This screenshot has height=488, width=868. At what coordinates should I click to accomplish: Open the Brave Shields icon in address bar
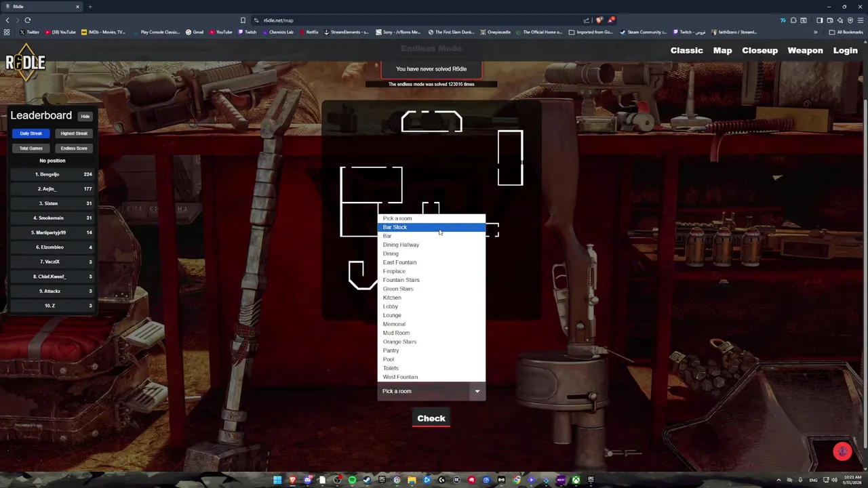click(x=599, y=20)
